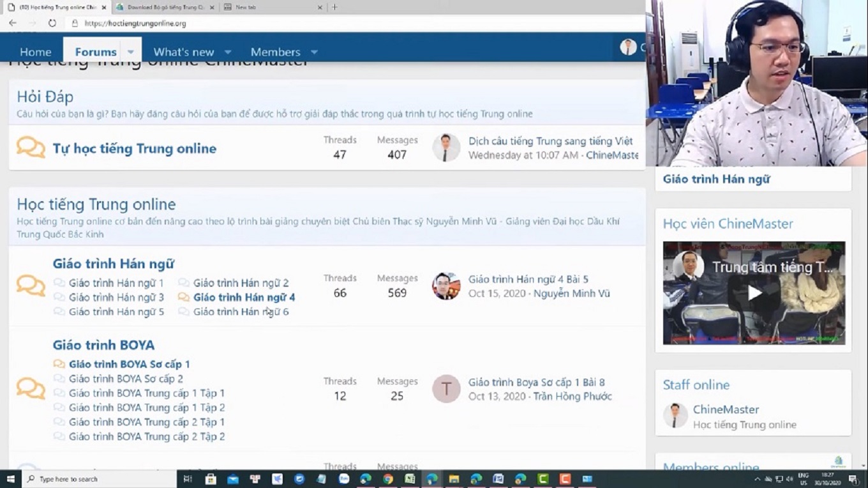Click the ChineMaster staff member link
868x488 pixels.
click(x=726, y=409)
